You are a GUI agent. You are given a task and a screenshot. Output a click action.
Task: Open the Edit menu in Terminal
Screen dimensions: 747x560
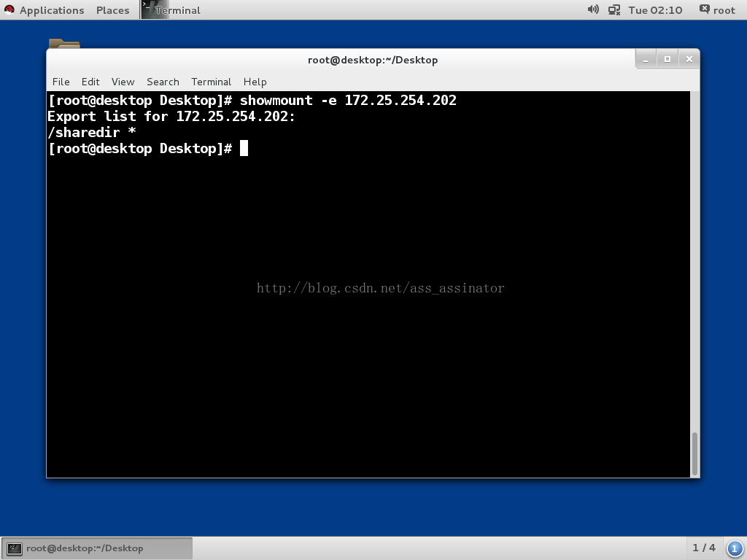pos(90,82)
